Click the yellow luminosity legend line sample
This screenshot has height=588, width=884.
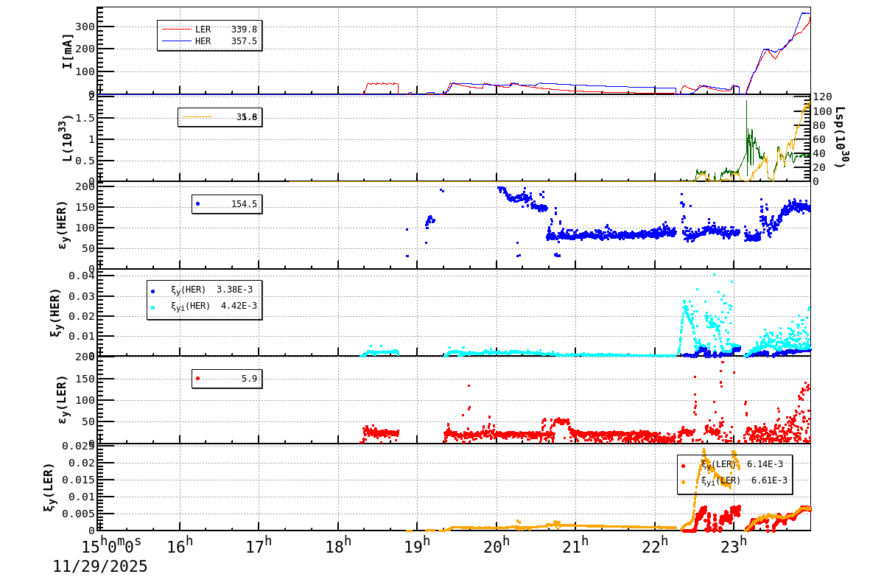click(x=197, y=116)
